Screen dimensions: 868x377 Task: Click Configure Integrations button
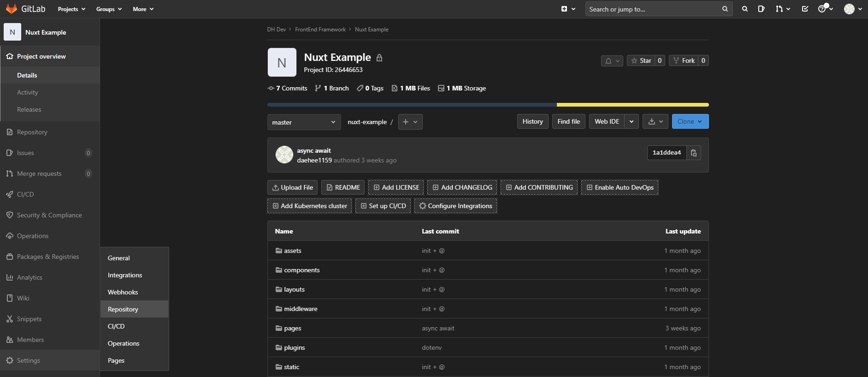pyautogui.click(x=455, y=206)
